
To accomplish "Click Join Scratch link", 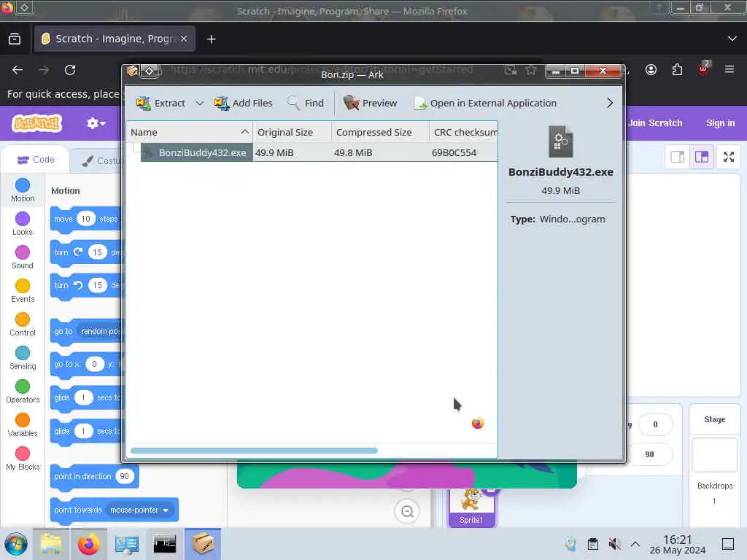I will pos(655,122).
